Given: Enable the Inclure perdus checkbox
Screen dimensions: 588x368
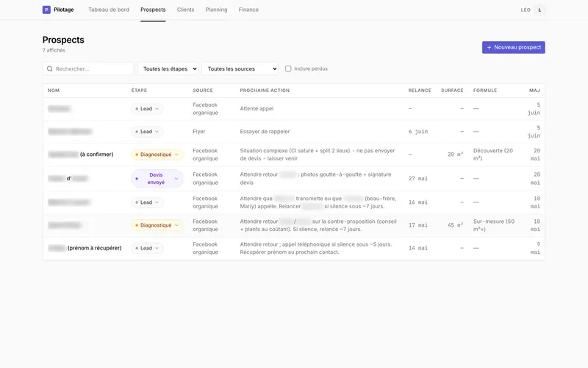Looking at the screenshot, I should [288, 68].
